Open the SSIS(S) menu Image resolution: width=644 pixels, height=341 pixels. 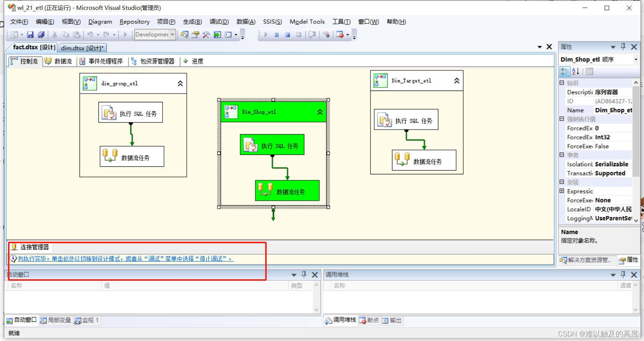click(x=272, y=22)
